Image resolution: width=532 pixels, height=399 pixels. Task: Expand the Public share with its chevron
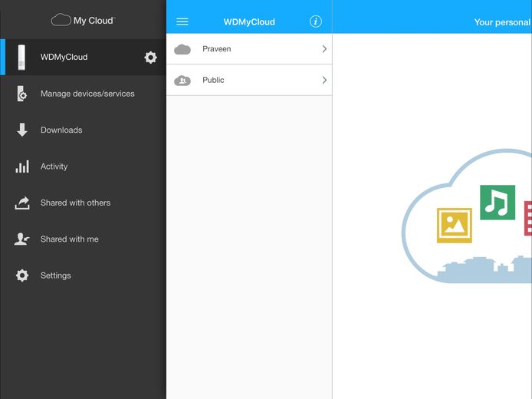pos(324,80)
